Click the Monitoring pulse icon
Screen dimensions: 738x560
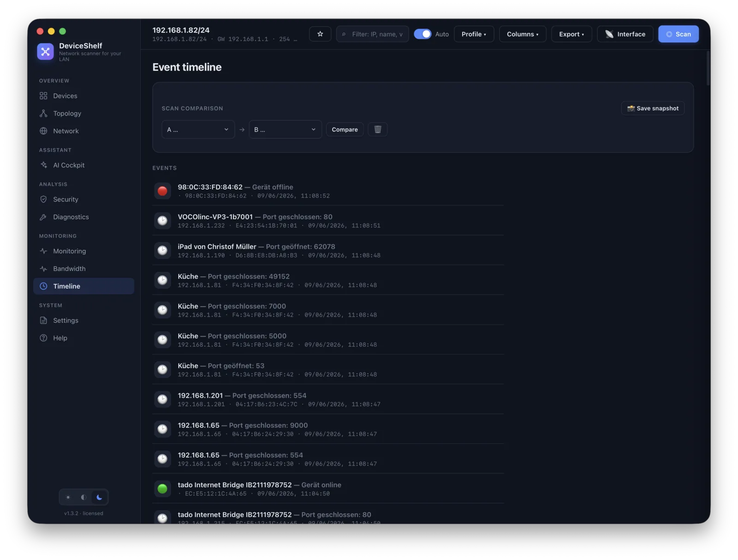coord(43,251)
